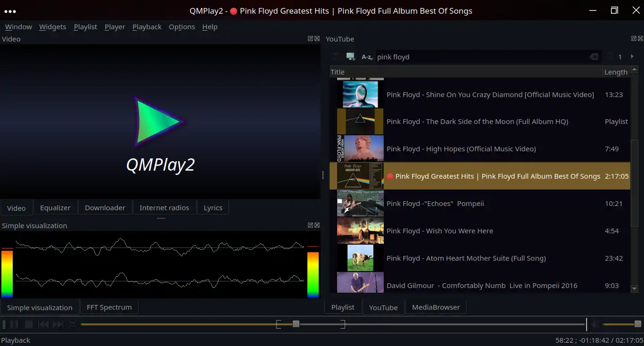Click the High Hopes video thumbnail
This screenshot has height=346, width=644.
[x=360, y=149]
